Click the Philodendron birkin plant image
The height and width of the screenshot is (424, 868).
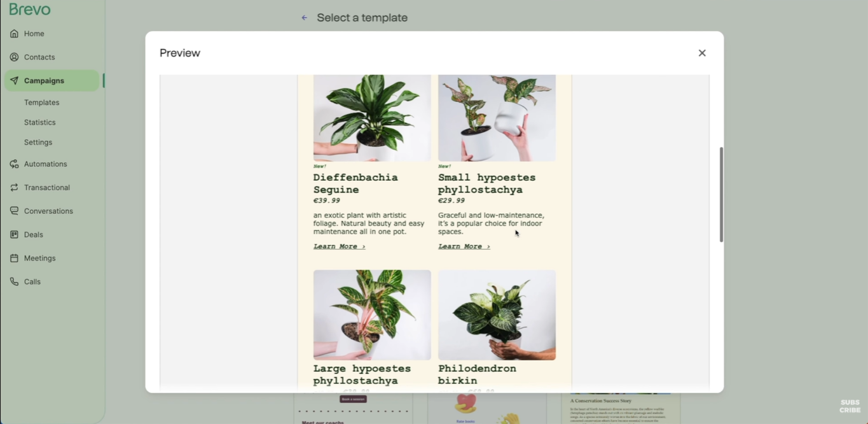coord(497,315)
